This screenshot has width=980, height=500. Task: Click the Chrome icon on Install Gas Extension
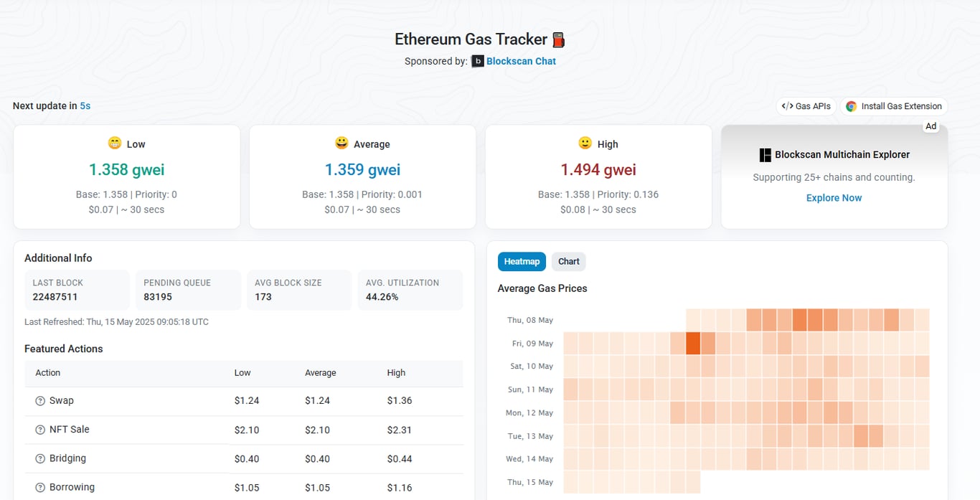[x=852, y=106]
